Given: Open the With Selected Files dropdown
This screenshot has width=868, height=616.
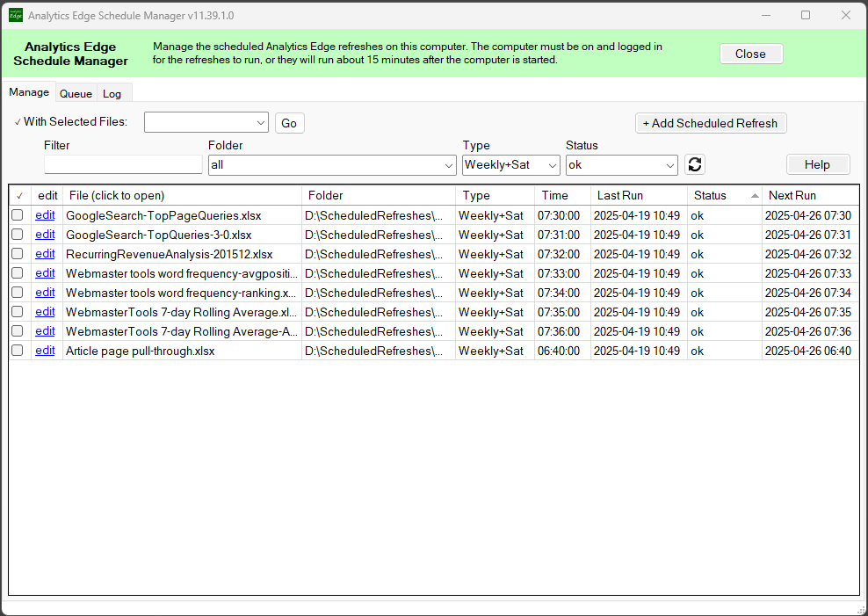Looking at the screenshot, I should [x=206, y=122].
